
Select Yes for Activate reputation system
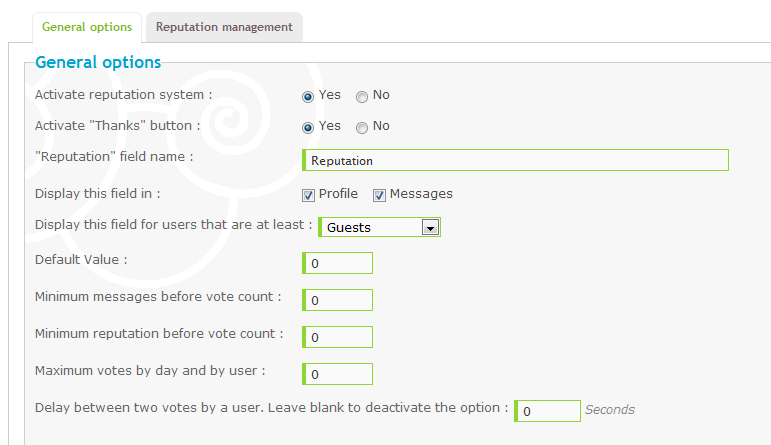click(308, 97)
